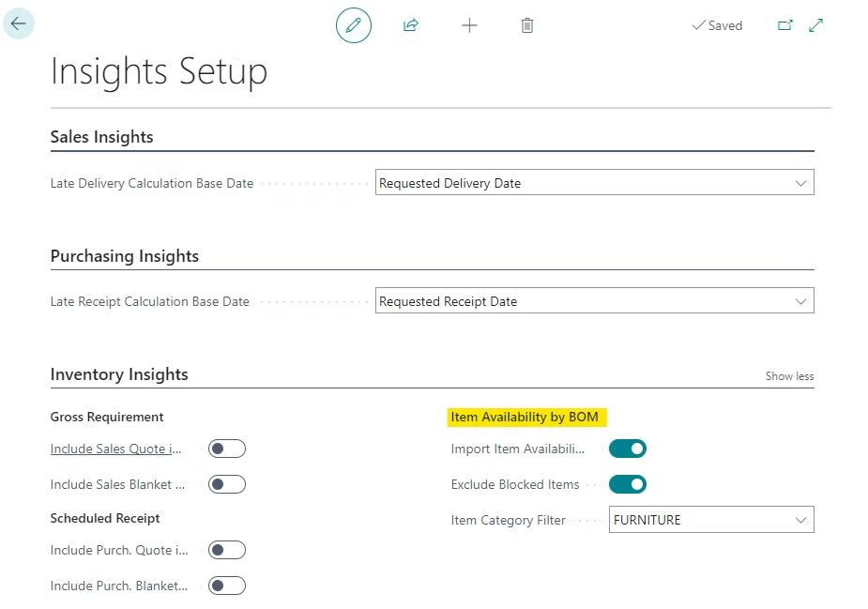Click the Saved checkmark status
868x609 pixels.
pos(718,25)
